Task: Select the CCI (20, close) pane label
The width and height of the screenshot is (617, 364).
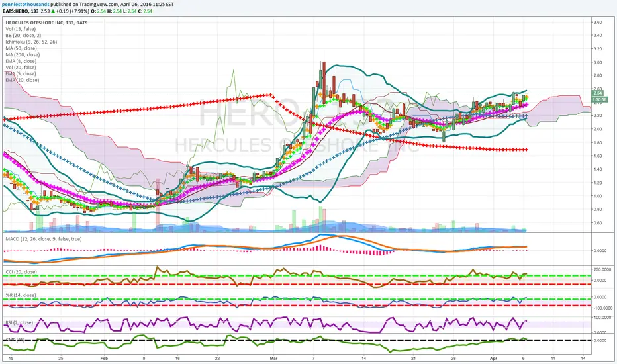Action: pos(21,272)
